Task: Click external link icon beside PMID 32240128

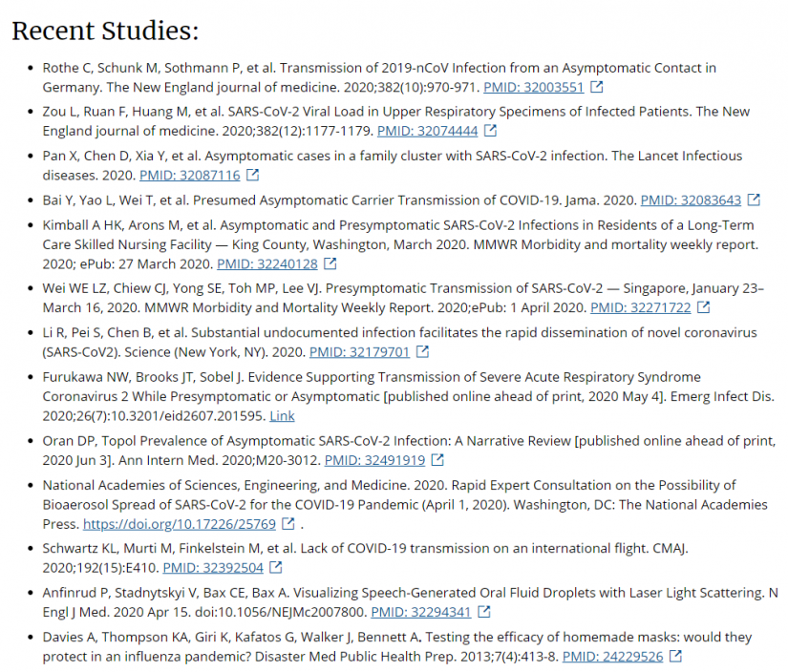Action: click(330, 263)
